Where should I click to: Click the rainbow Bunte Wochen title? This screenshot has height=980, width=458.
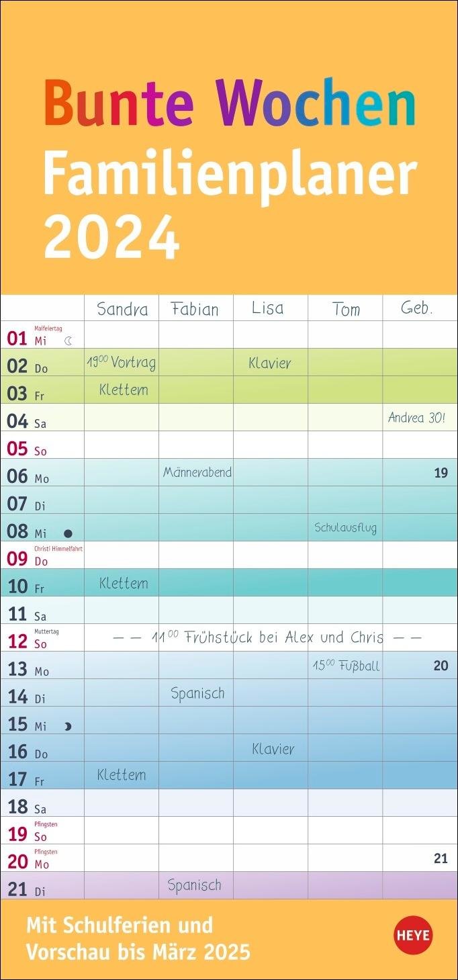coord(230,103)
